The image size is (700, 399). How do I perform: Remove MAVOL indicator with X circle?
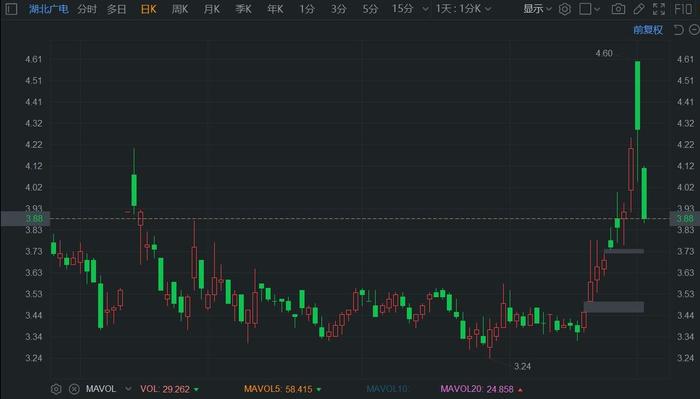click(x=74, y=389)
